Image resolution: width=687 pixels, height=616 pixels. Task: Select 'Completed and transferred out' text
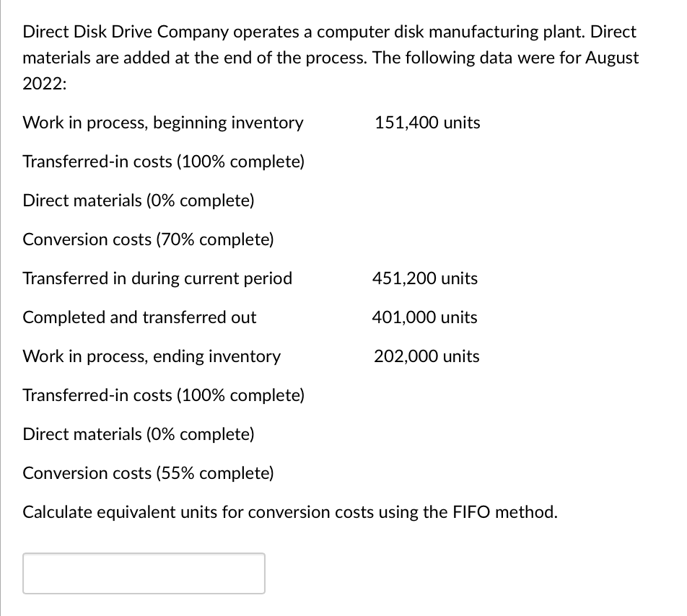139,317
